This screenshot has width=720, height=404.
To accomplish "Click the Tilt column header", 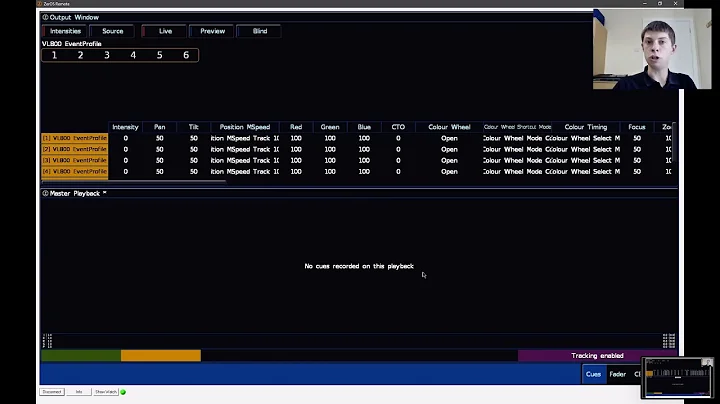I will click(x=193, y=127).
